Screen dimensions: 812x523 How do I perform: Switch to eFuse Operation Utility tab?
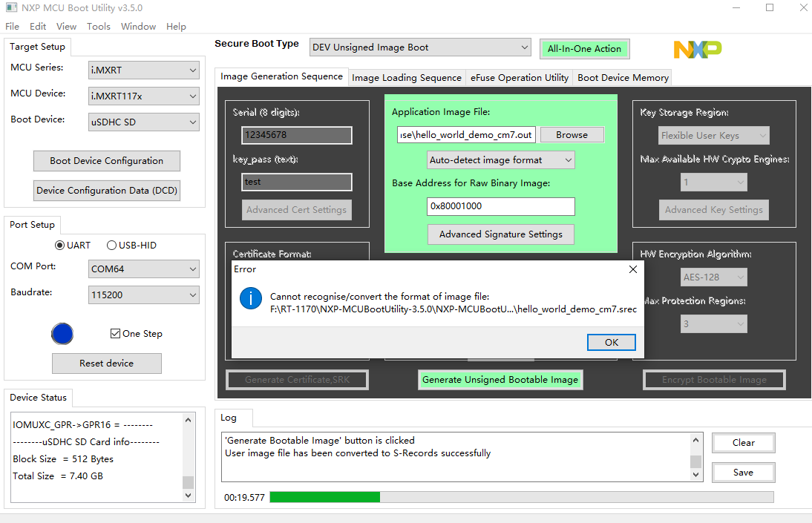[x=520, y=78]
